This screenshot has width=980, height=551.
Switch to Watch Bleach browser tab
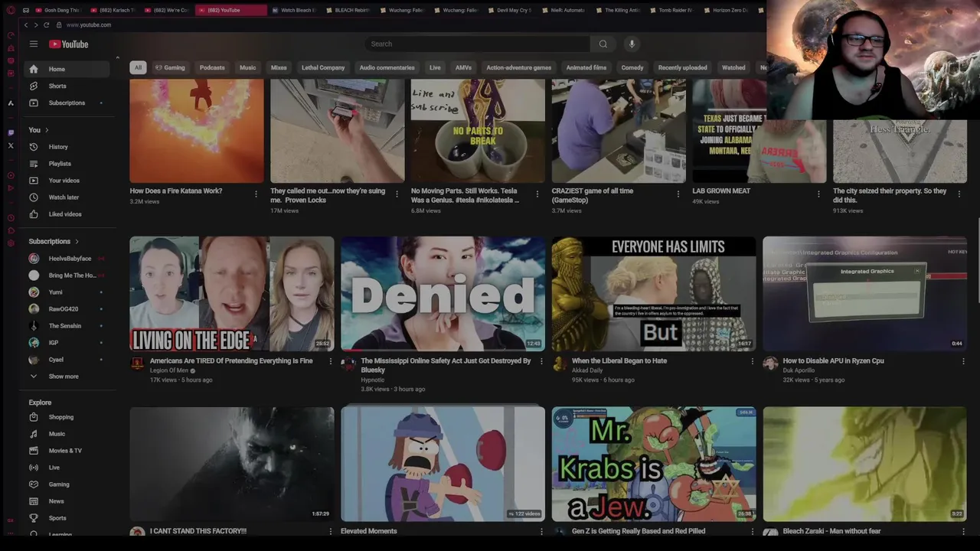point(293,10)
